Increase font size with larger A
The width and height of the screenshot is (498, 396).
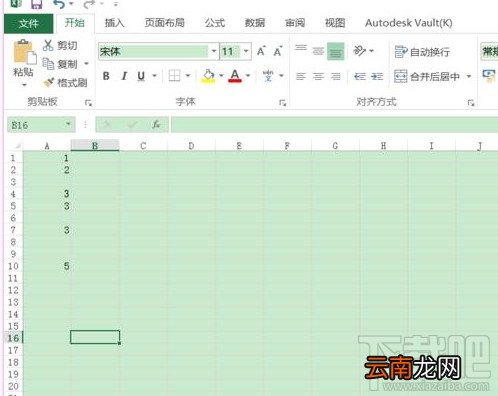click(261, 51)
